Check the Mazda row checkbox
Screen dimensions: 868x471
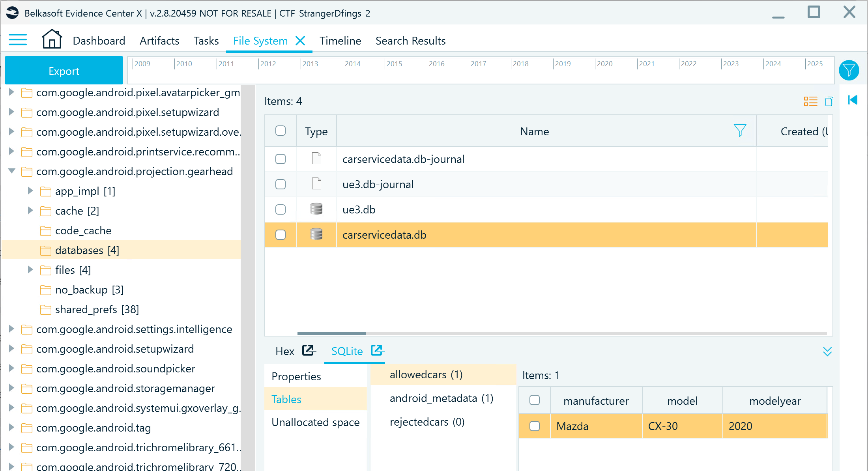[535, 426]
